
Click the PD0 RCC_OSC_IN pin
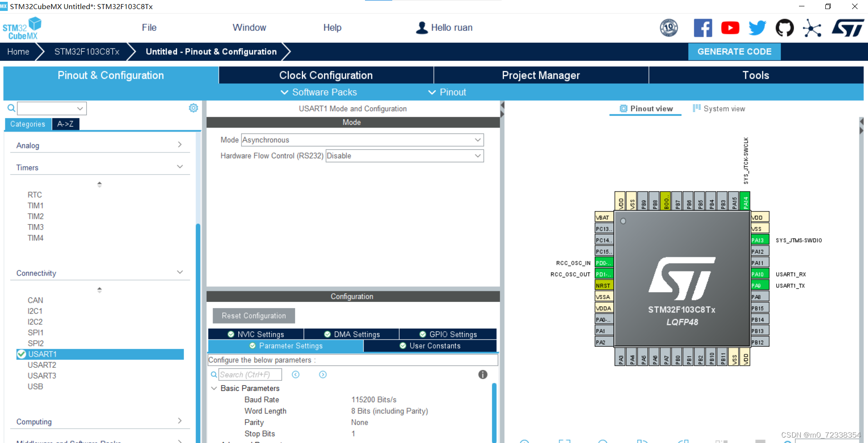click(604, 263)
